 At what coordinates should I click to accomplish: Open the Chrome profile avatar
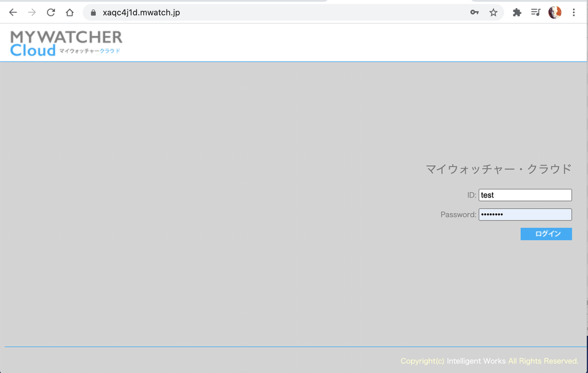(x=555, y=12)
